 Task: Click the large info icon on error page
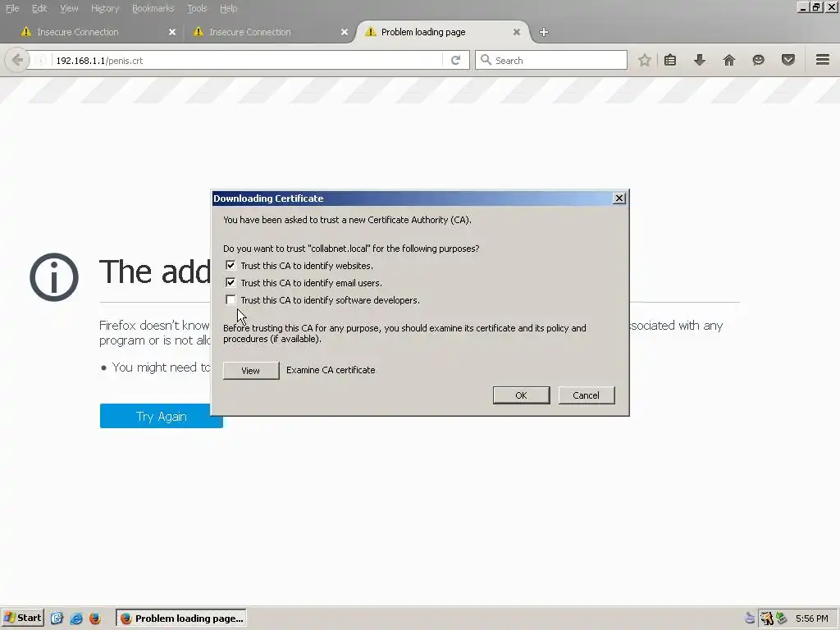coord(53,277)
